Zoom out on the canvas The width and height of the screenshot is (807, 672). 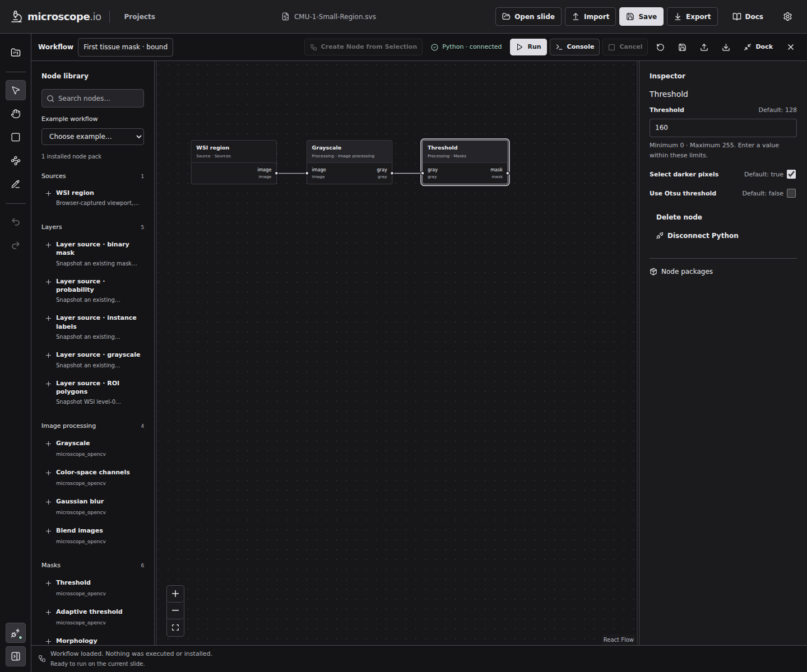click(x=175, y=610)
